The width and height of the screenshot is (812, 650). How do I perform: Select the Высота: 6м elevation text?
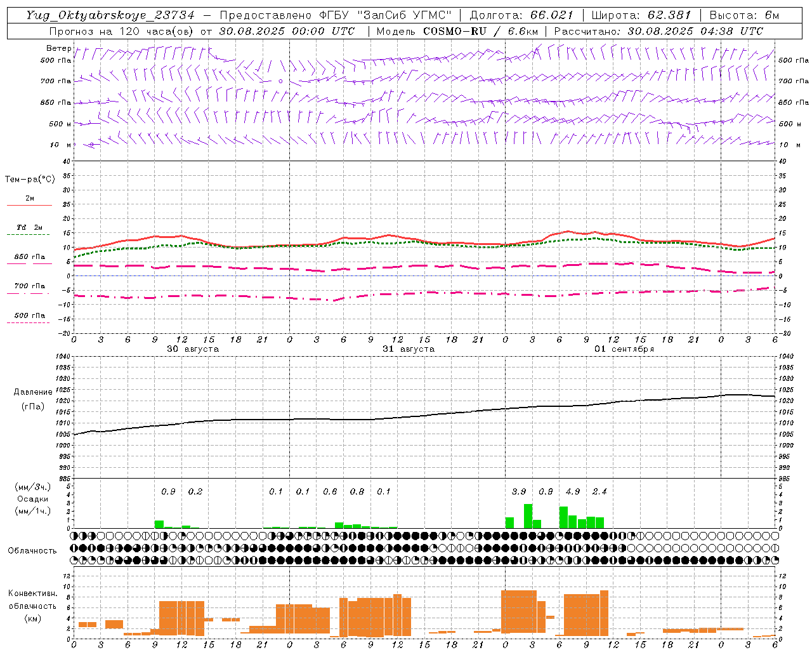coord(744,16)
